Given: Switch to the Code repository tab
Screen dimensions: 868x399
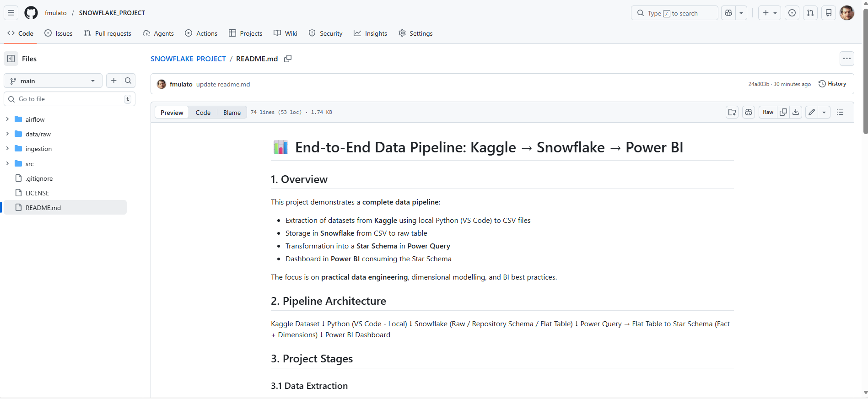Looking at the screenshot, I should point(21,33).
